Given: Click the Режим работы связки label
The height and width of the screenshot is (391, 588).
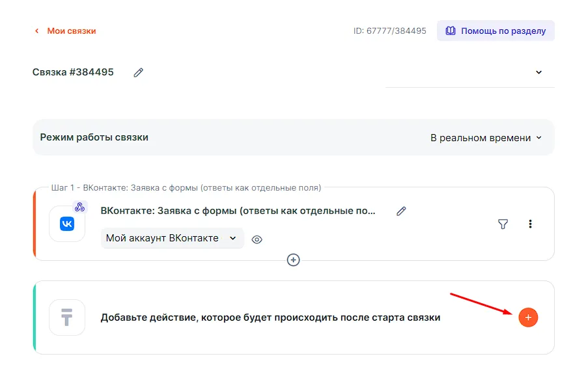Looking at the screenshot, I should click(x=94, y=137).
